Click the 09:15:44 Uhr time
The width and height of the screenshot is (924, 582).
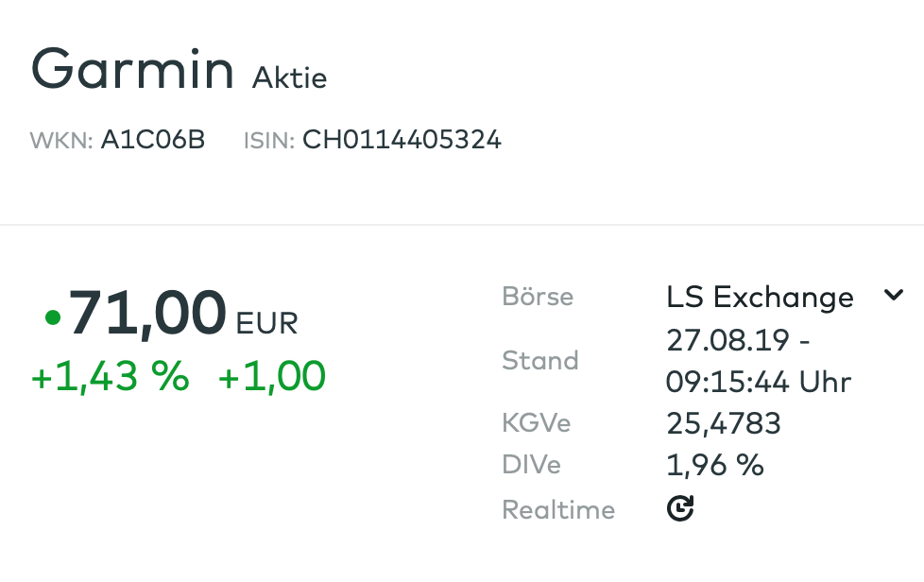[759, 382]
